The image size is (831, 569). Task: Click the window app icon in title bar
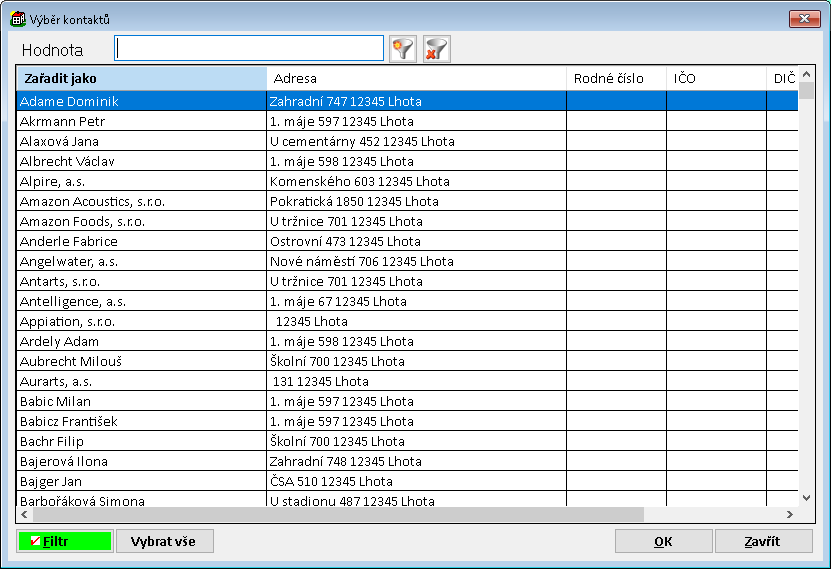pyautogui.click(x=18, y=19)
